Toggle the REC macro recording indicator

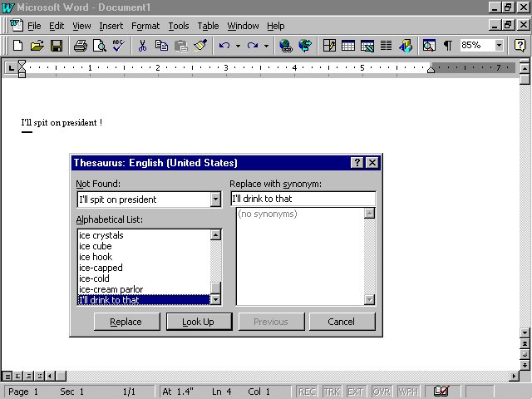click(x=307, y=392)
